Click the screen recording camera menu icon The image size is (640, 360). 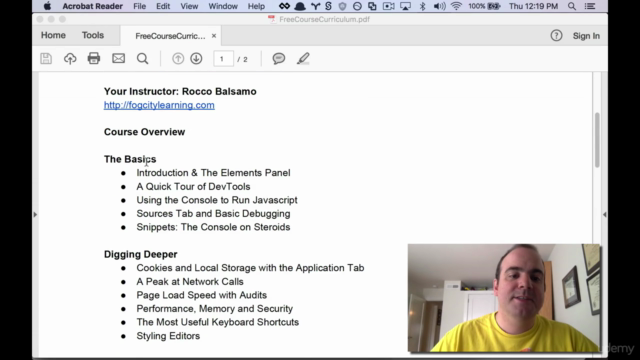click(389, 6)
